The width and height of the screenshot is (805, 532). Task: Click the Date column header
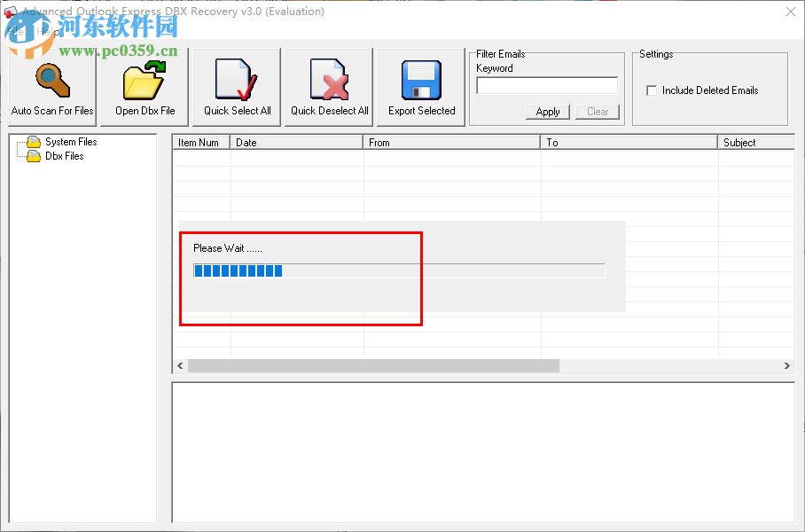tap(295, 142)
